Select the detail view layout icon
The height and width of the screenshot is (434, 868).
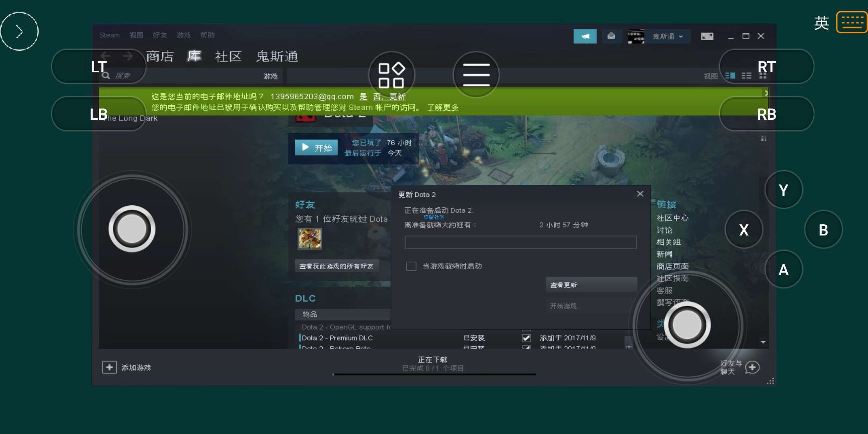(x=730, y=76)
